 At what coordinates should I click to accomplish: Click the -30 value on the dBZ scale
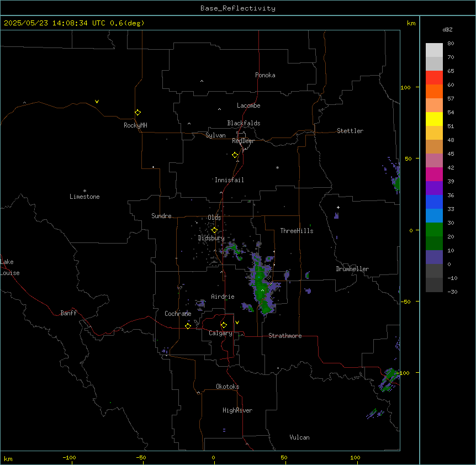point(452,292)
